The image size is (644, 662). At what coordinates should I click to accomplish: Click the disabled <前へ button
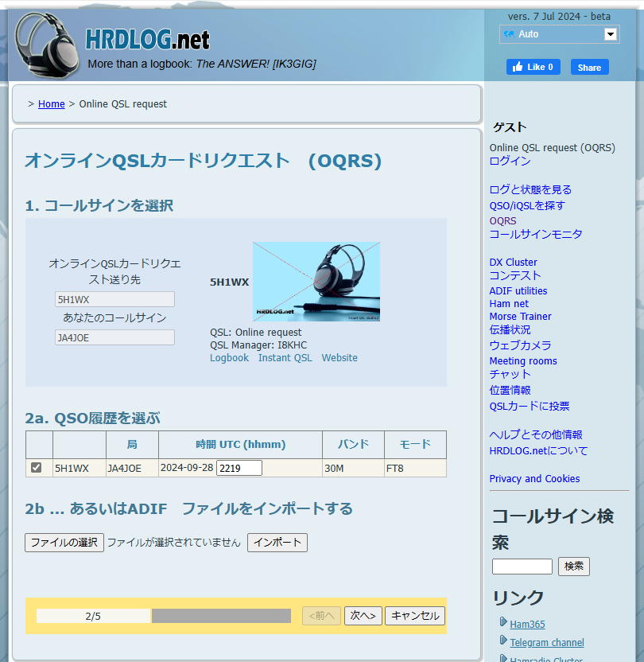[321, 616]
